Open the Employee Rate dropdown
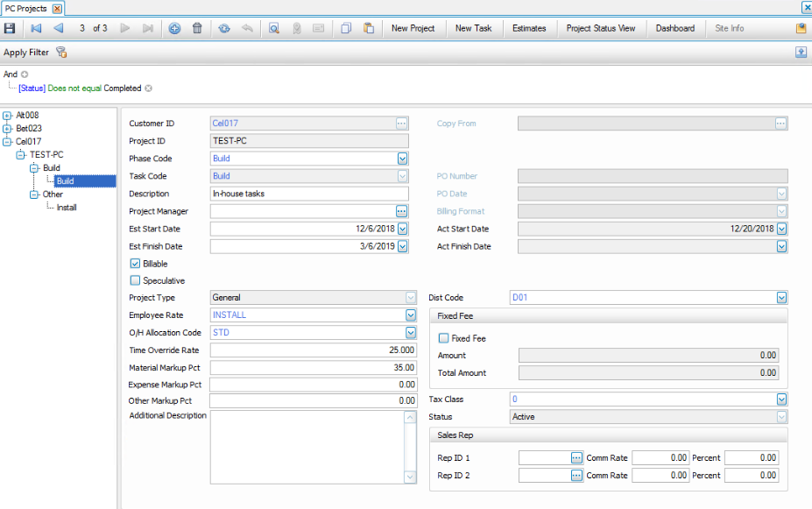Screen dimensions: 812x509 coord(411,315)
